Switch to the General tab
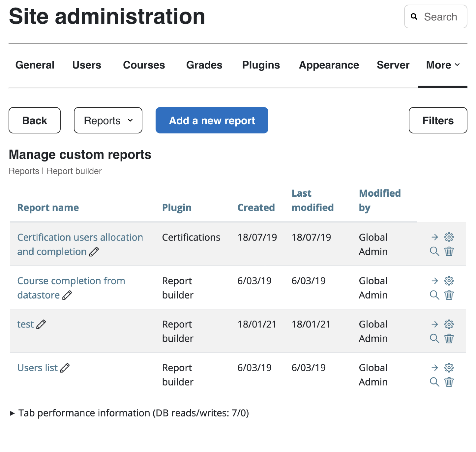The image size is (476, 452). tap(35, 65)
